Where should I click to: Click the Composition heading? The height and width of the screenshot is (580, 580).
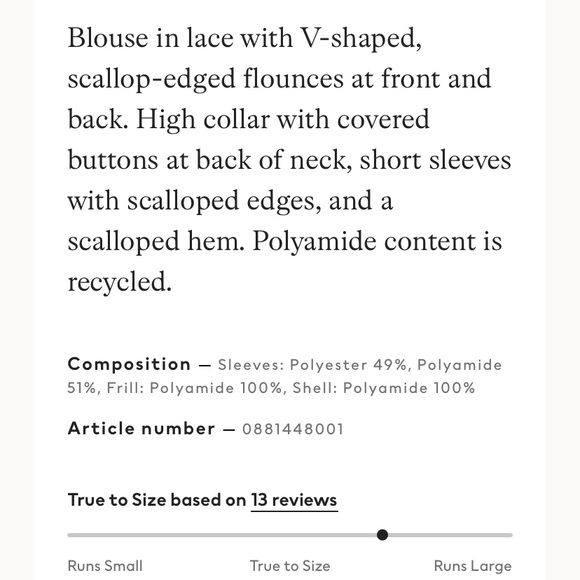pyautogui.click(x=129, y=364)
